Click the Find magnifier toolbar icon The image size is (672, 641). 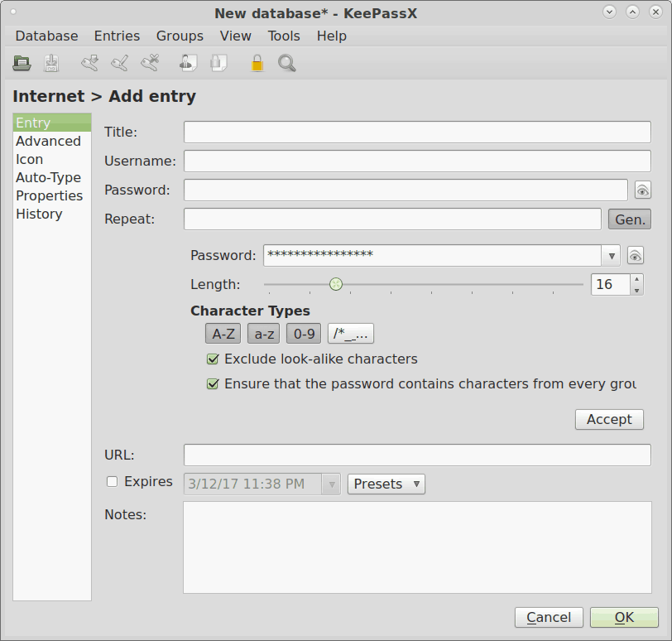click(286, 63)
